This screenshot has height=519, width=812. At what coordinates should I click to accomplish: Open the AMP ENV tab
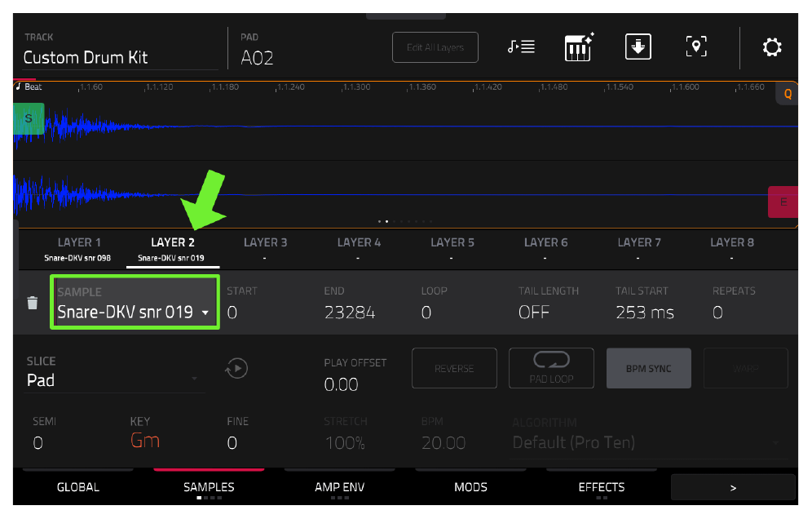click(x=340, y=487)
